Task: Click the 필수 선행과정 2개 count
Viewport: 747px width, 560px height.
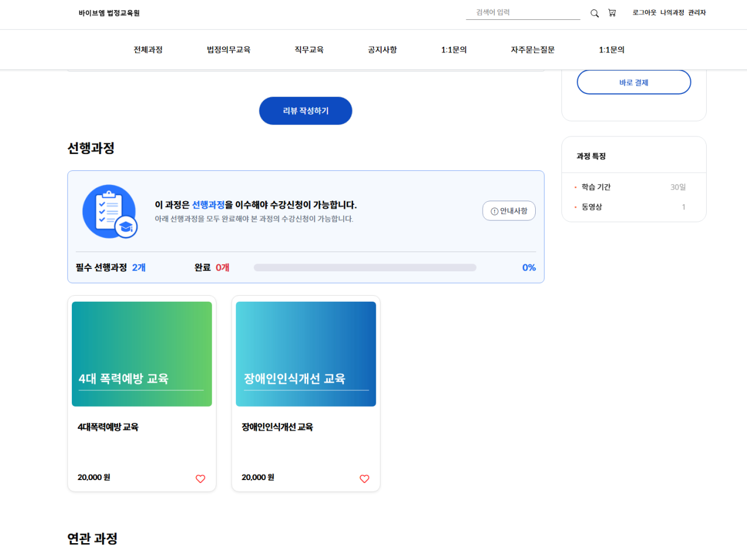Action: 111,268
